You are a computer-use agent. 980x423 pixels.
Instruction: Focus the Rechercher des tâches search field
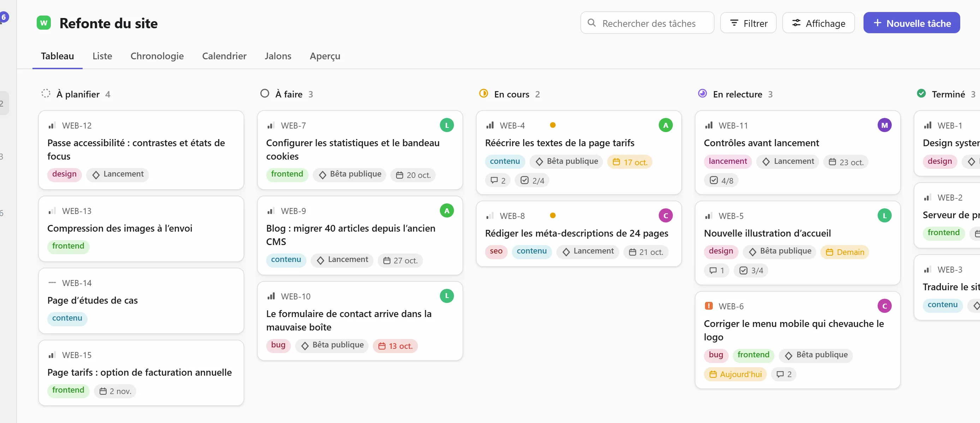[x=647, y=23]
